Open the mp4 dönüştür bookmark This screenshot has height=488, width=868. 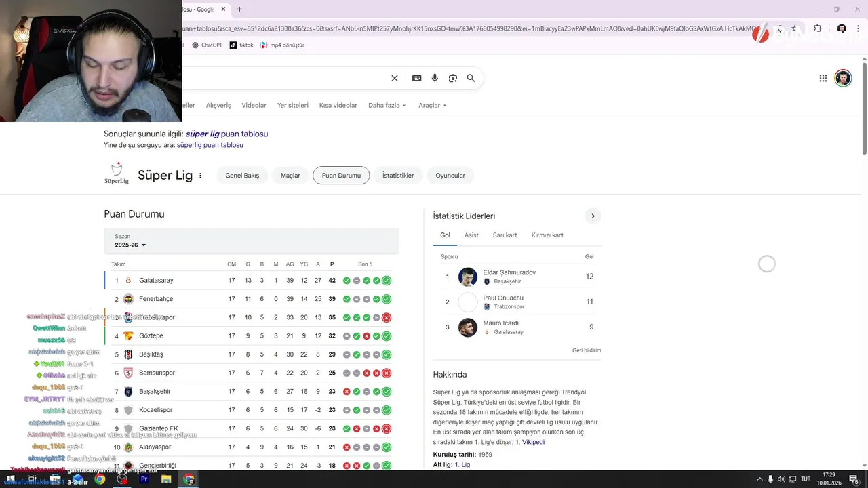282,45
